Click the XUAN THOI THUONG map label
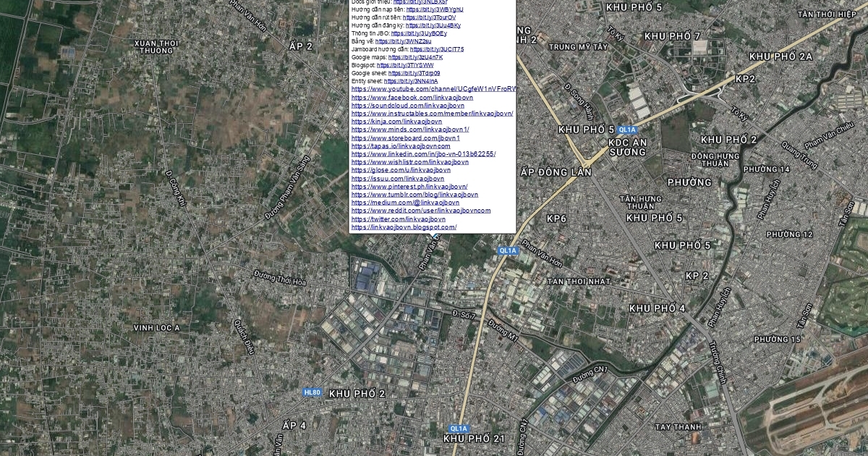Viewport: 868px width, 456px height. [157, 47]
